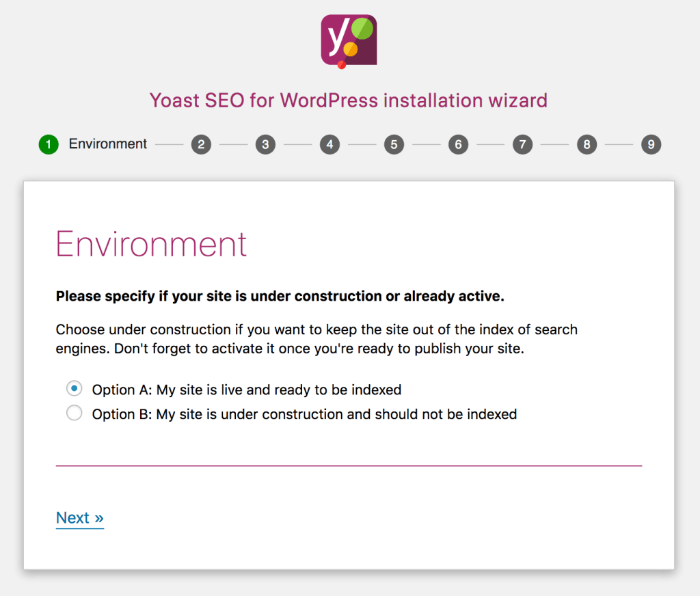700x596 pixels.
Task: Click the Next link
Action: 79,518
